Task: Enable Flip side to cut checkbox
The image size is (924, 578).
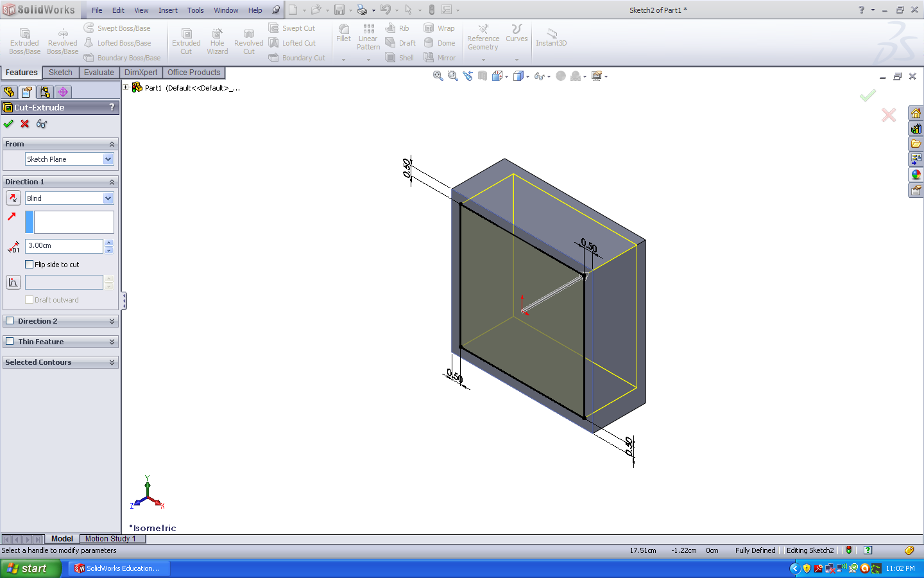Action: pyautogui.click(x=30, y=265)
